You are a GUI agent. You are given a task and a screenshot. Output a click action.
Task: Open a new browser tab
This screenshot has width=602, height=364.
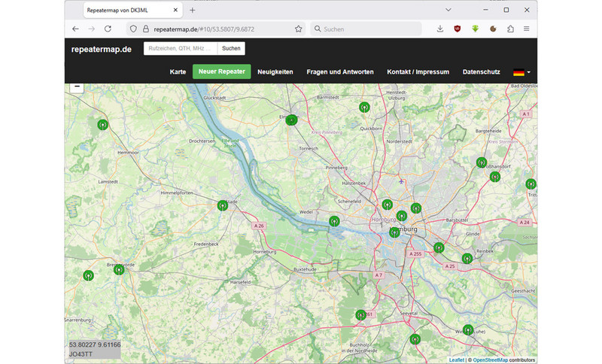(192, 10)
